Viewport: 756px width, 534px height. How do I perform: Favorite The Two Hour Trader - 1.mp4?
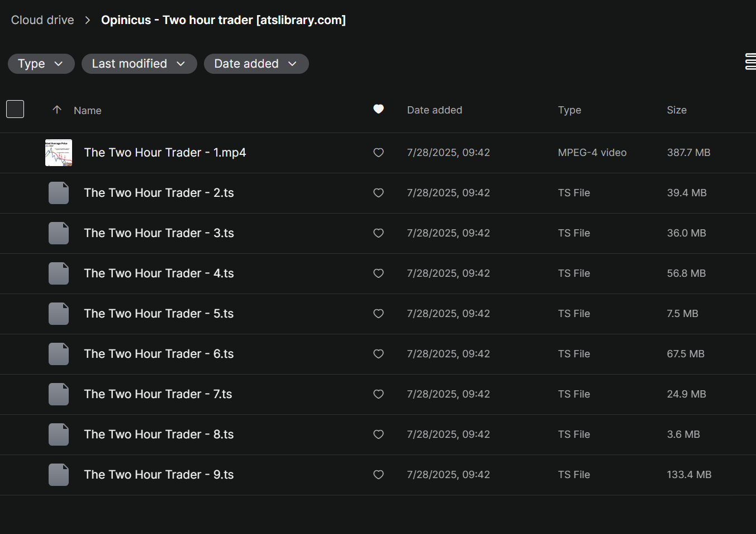(x=378, y=153)
